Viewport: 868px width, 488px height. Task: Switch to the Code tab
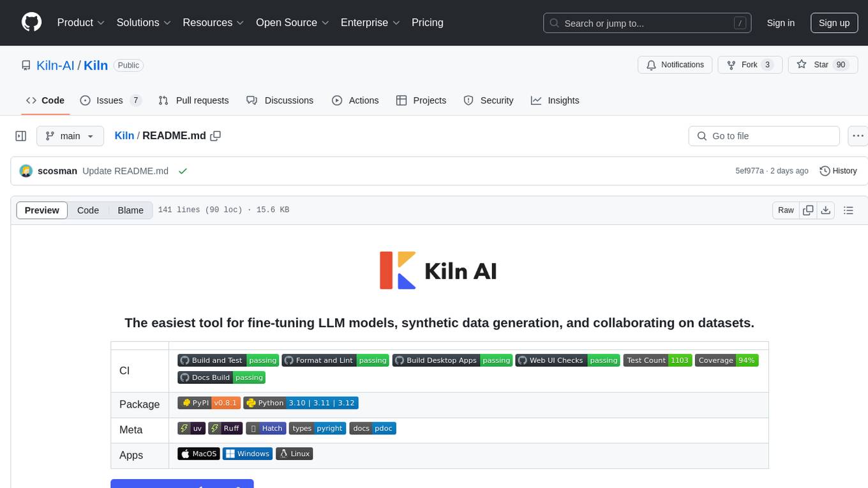tap(45, 100)
